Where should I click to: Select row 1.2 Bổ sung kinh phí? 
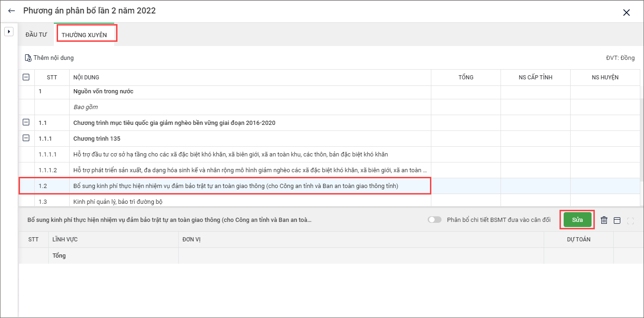[x=236, y=186]
